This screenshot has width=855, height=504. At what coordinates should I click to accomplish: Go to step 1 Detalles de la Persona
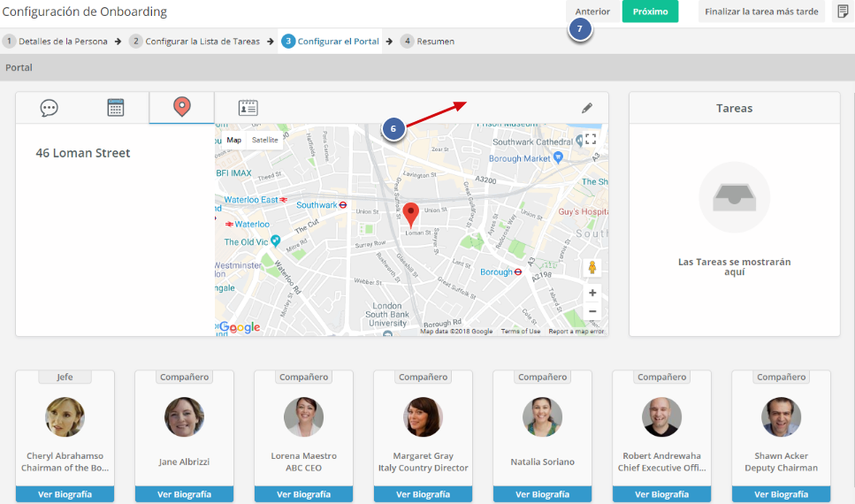coord(55,42)
